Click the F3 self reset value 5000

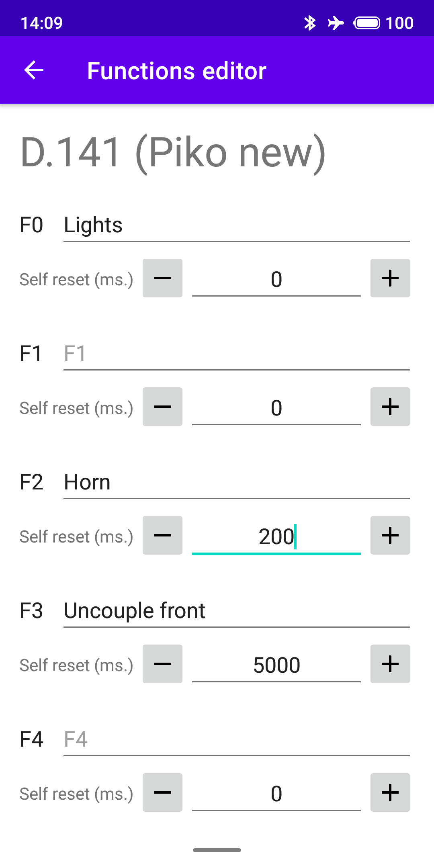pos(276,665)
